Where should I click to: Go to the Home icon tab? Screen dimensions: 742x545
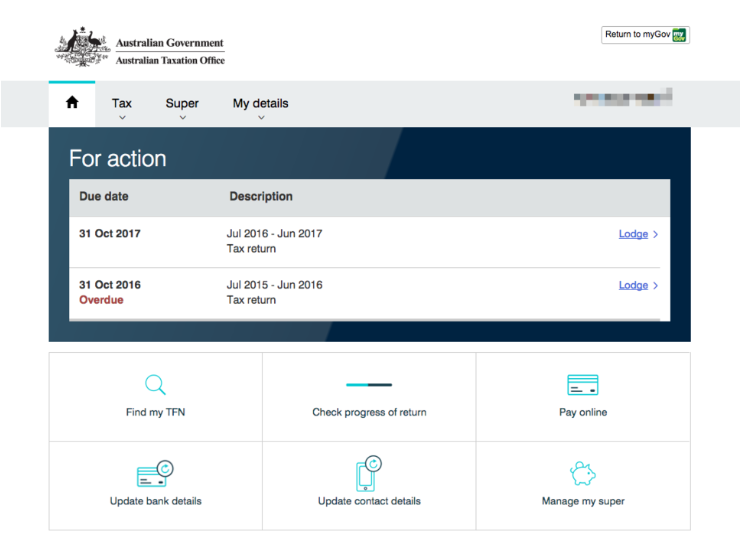72,102
